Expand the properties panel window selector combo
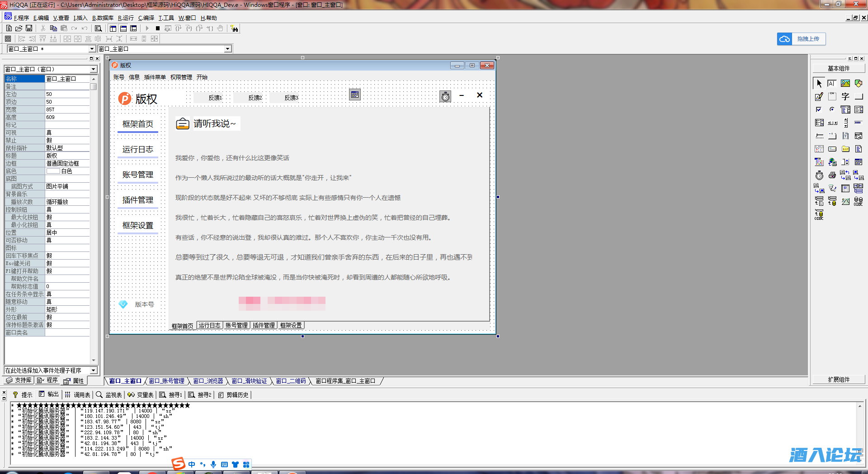Viewport: 868px width, 474px height. [x=94, y=69]
